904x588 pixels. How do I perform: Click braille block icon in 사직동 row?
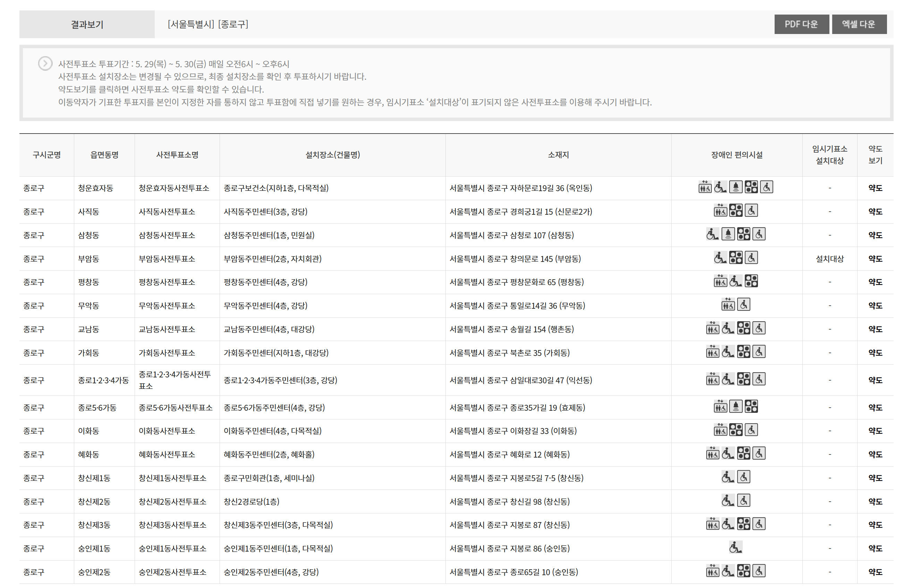tap(736, 211)
